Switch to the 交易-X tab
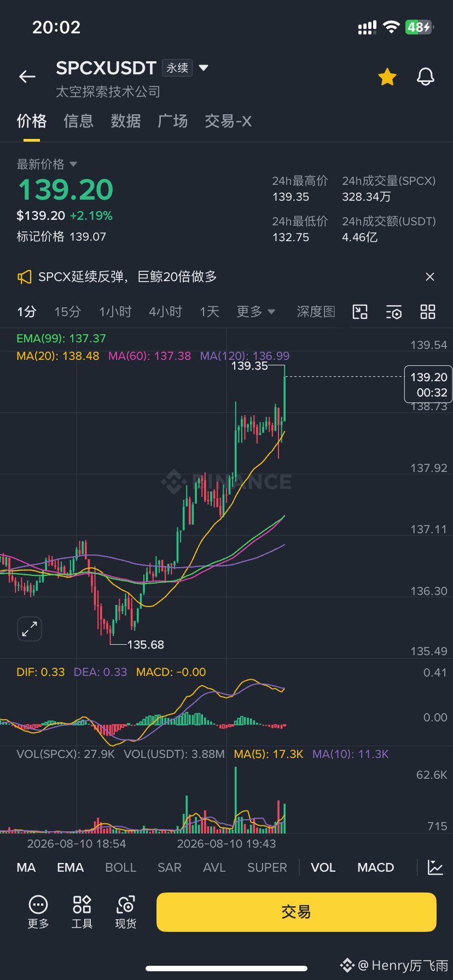 pos(228,121)
